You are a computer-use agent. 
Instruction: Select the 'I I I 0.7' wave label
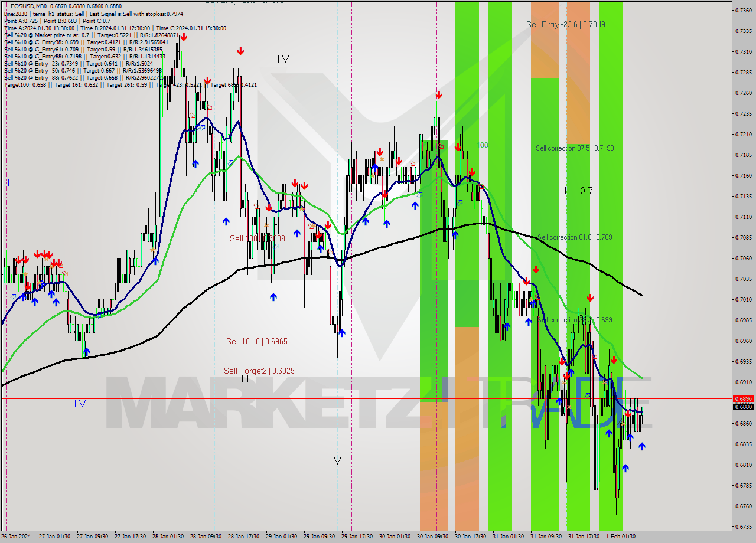click(x=578, y=191)
